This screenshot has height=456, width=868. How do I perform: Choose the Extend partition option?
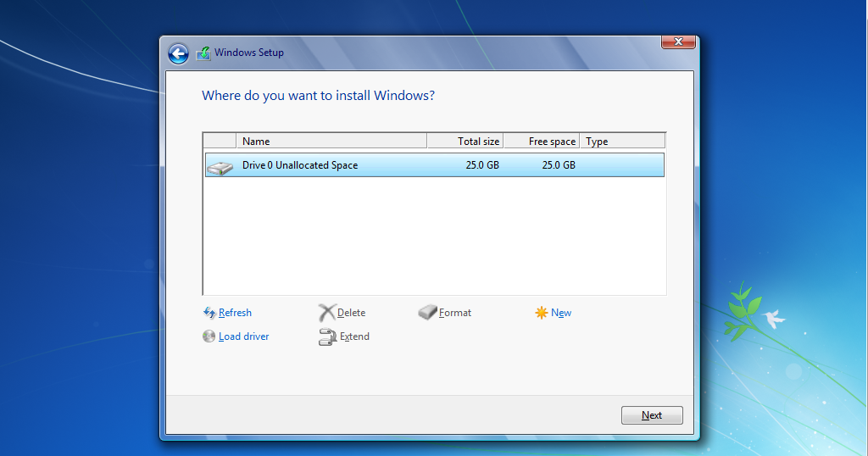pos(354,336)
